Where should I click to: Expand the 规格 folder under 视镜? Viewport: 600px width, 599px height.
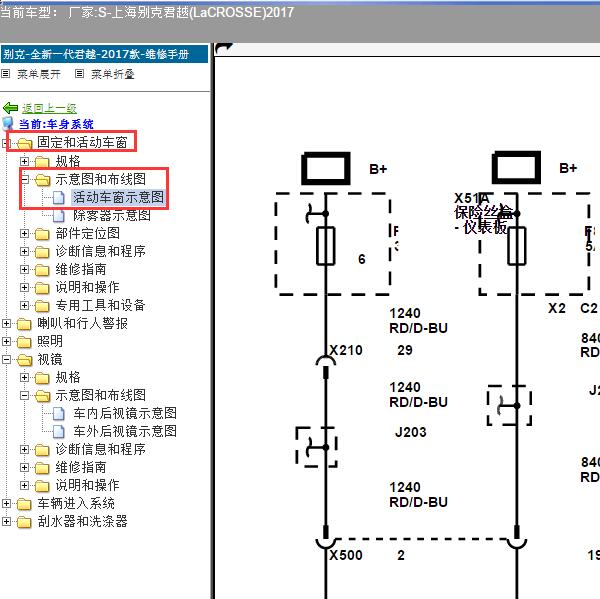[x=24, y=377]
